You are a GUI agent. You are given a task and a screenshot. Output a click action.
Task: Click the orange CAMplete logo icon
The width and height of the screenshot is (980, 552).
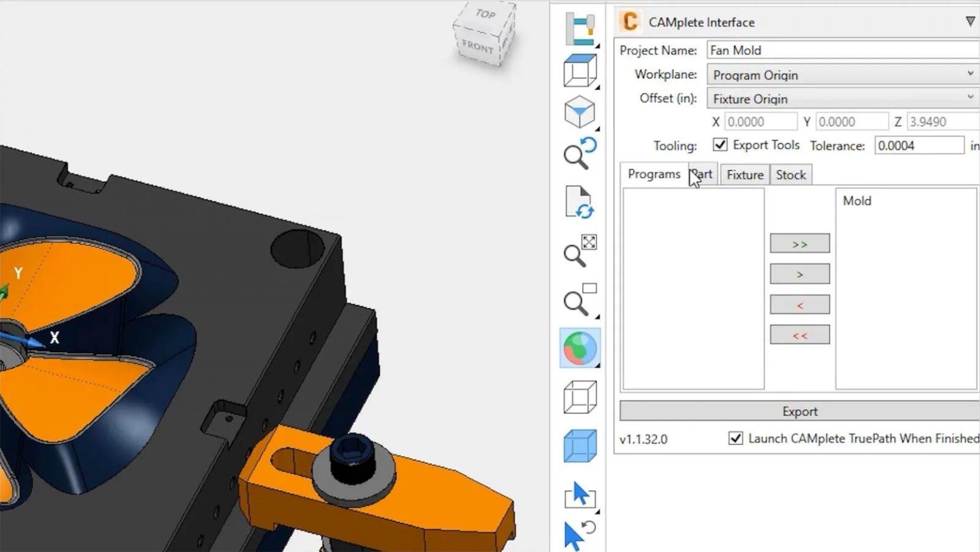[x=630, y=21]
